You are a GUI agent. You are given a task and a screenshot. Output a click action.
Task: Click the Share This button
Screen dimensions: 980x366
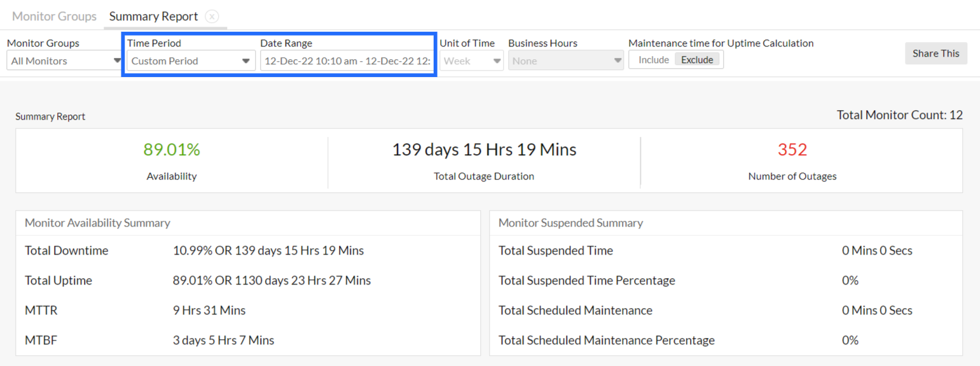(935, 53)
